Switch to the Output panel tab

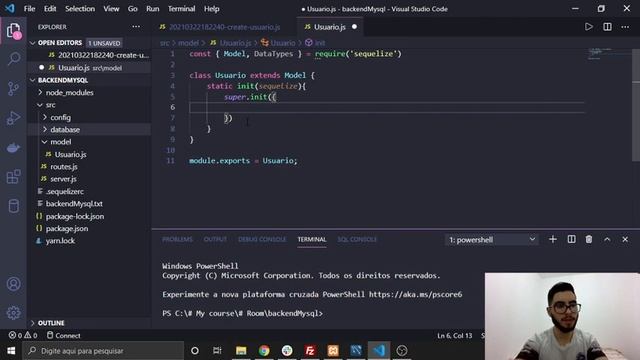215,240
